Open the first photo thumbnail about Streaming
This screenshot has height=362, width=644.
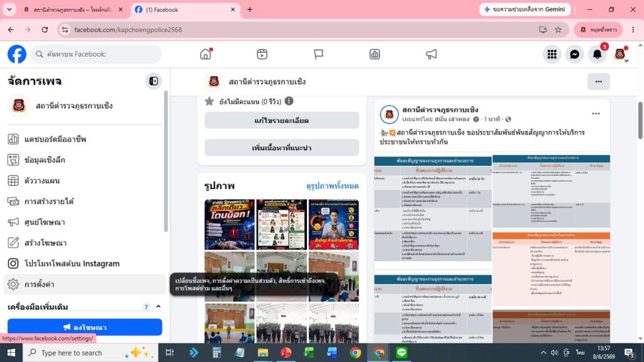[x=230, y=224]
